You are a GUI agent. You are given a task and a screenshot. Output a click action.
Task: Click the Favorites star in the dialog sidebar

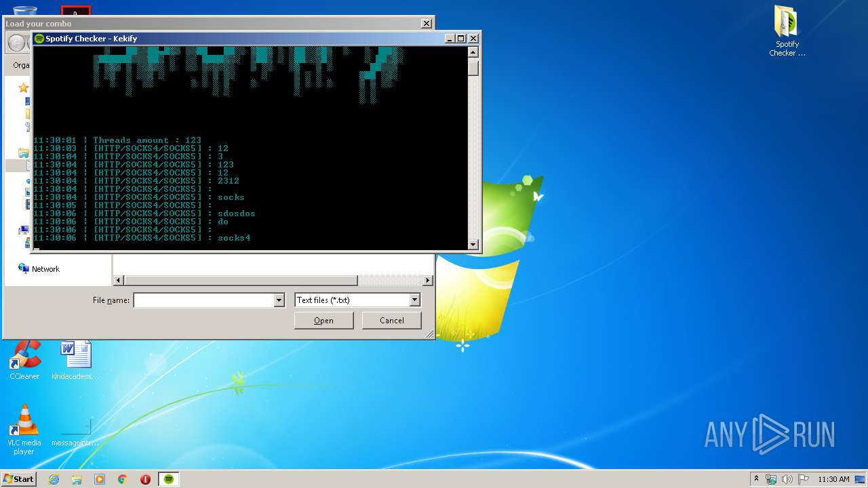(24, 87)
